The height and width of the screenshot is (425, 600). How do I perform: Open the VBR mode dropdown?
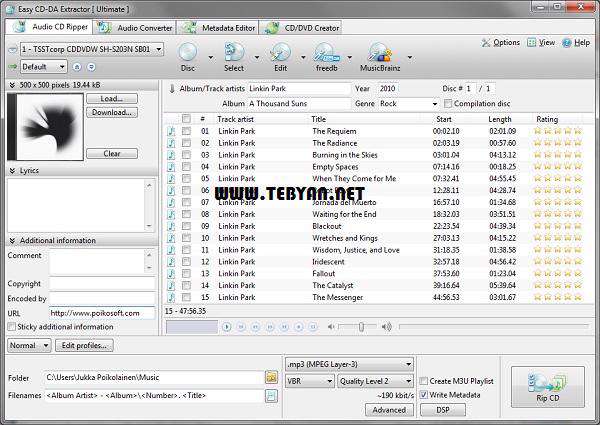point(310,381)
